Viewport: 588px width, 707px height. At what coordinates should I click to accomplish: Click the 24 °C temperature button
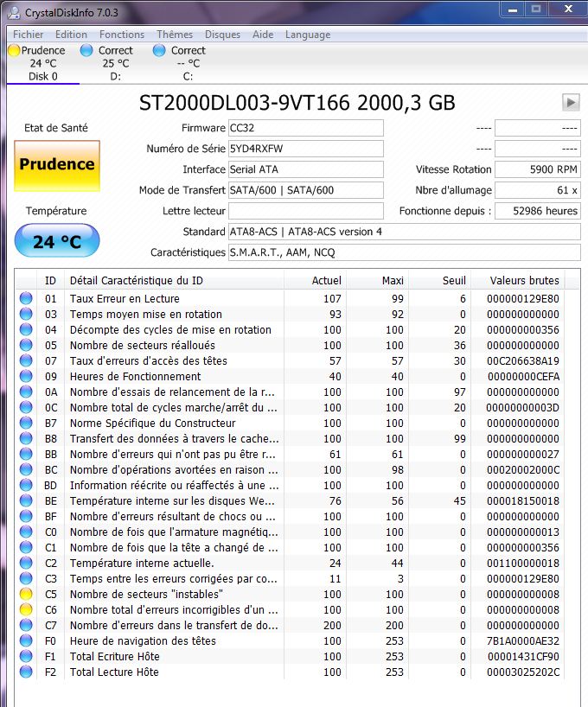(57, 241)
